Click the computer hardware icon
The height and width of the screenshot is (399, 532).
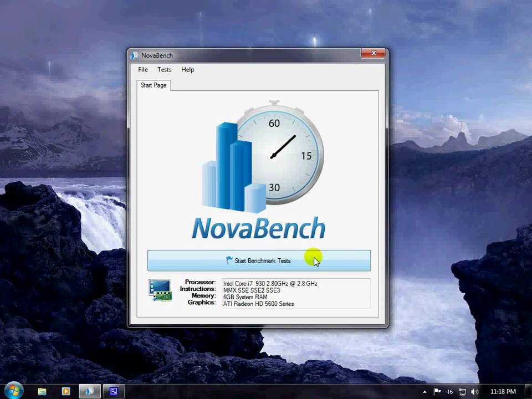[160, 290]
